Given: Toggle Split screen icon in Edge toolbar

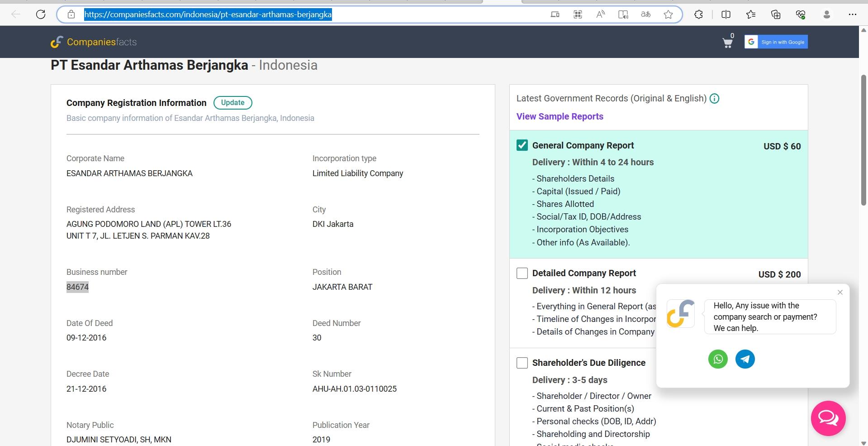Looking at the screenshot, I should [x=726, y=14].
